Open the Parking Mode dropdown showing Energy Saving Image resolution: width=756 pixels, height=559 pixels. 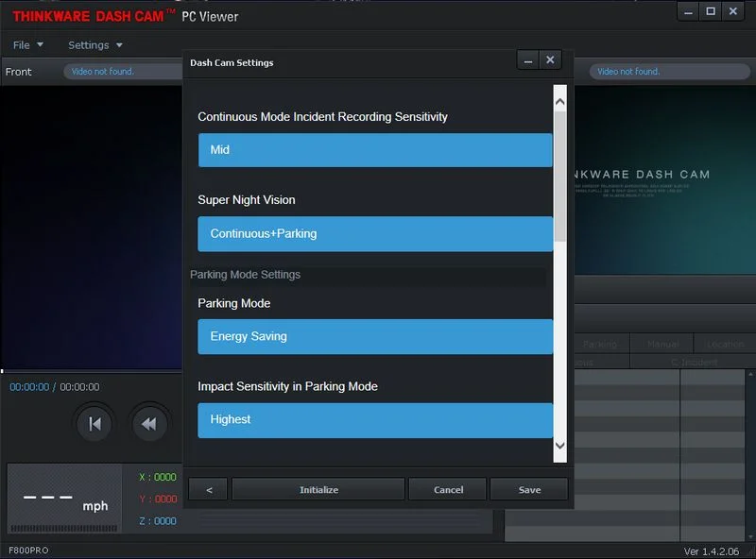pos(375,336)
